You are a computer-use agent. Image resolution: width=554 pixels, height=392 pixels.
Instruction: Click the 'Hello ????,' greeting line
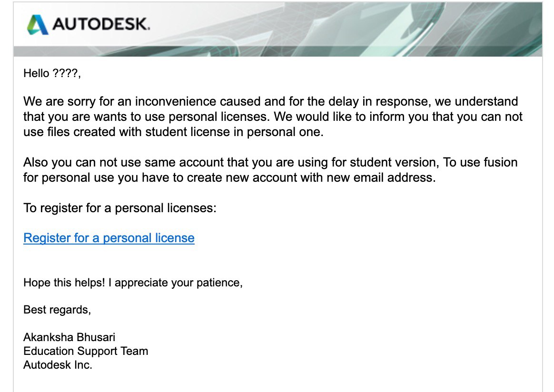(x=52, y=73)
